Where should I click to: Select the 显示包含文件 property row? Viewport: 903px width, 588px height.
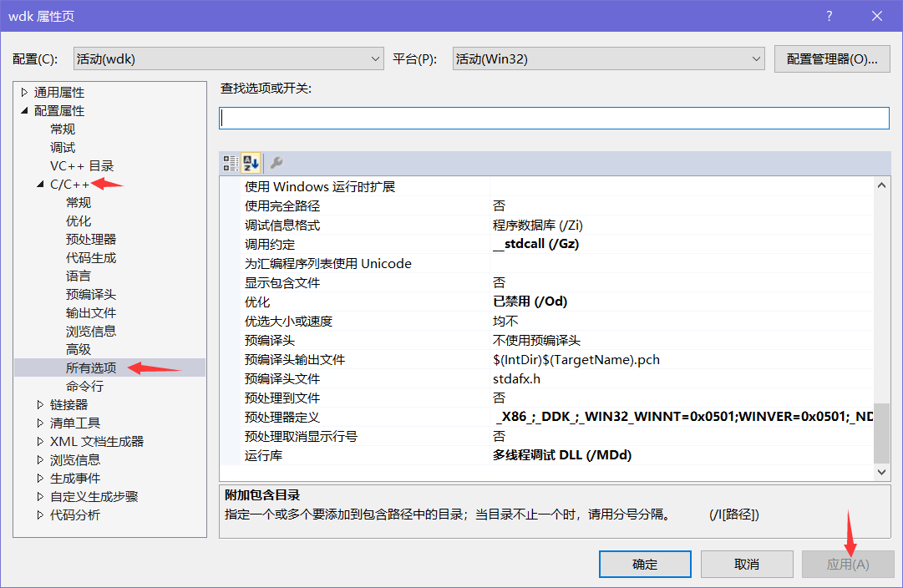546,283
